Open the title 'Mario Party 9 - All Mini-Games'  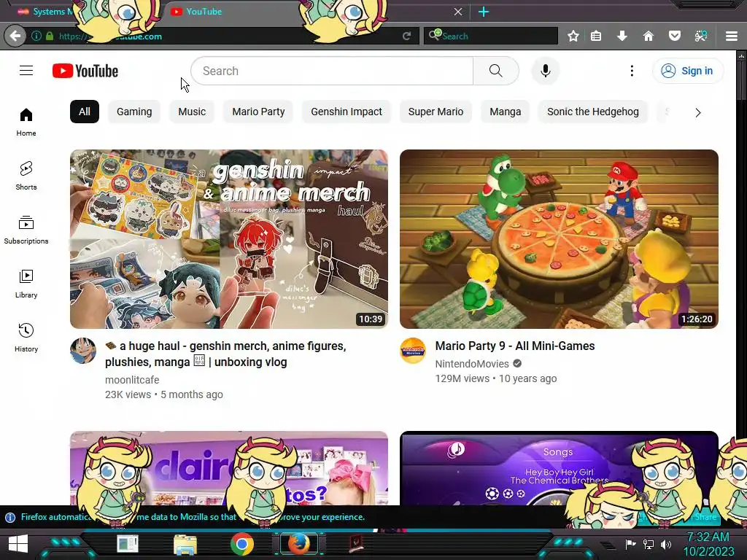[x=515, y=346]
